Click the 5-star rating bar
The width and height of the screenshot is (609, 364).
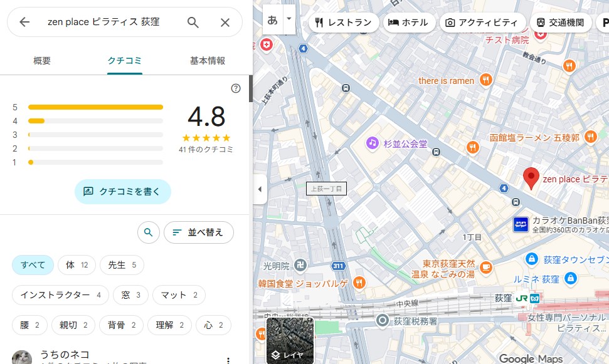(95, 107)
